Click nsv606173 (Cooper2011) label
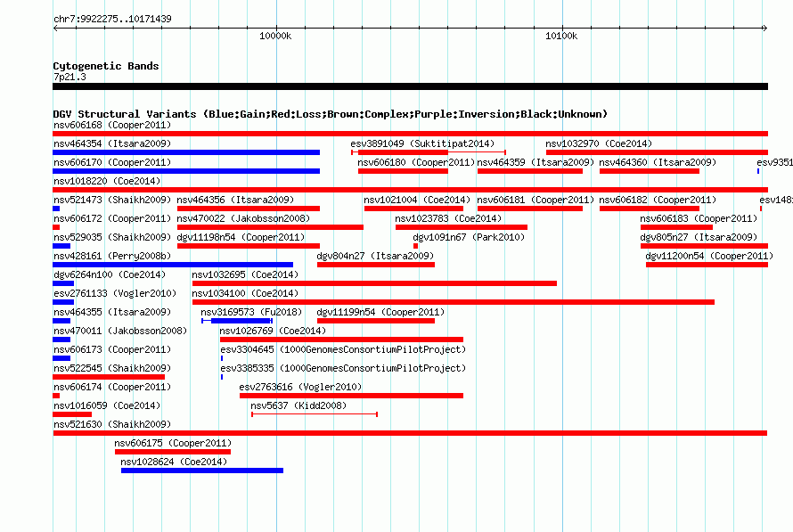793x532 pixels. click(x=112, y=349)
